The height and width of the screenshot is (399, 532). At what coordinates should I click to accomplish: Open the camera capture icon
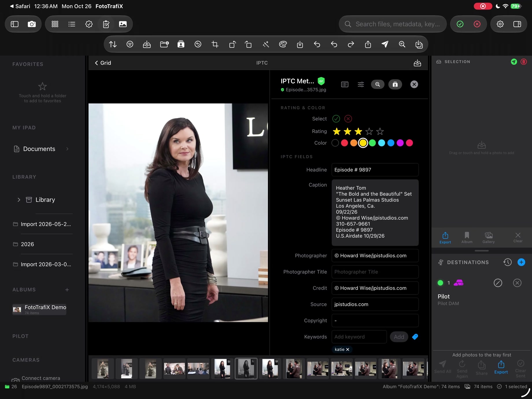[32, 24]
